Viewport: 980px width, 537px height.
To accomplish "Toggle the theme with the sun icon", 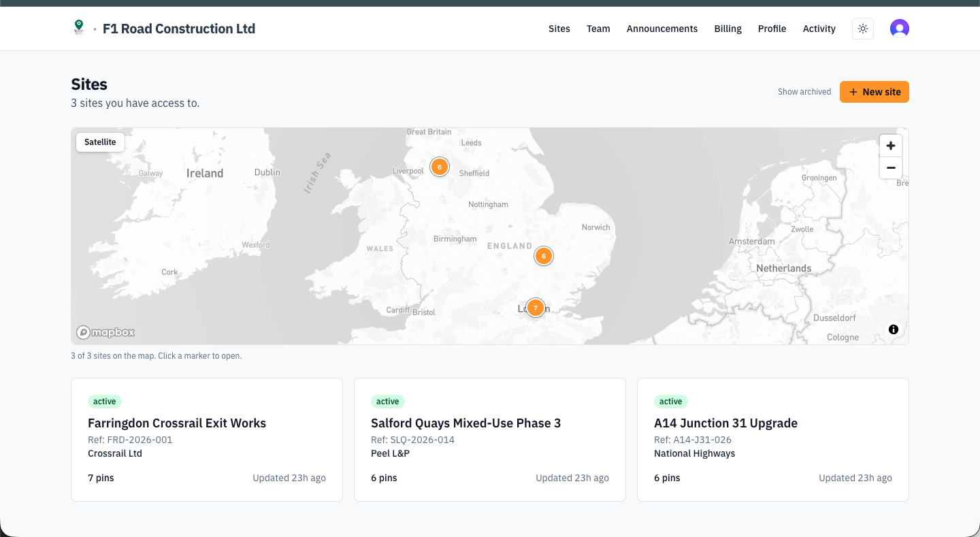I will (x=862, y=29).
